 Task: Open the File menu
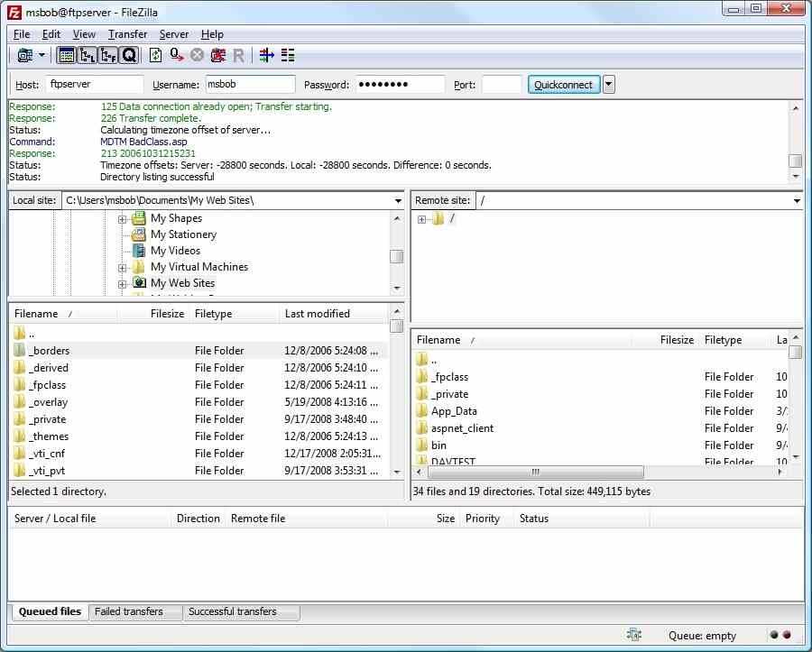point(22,34)
